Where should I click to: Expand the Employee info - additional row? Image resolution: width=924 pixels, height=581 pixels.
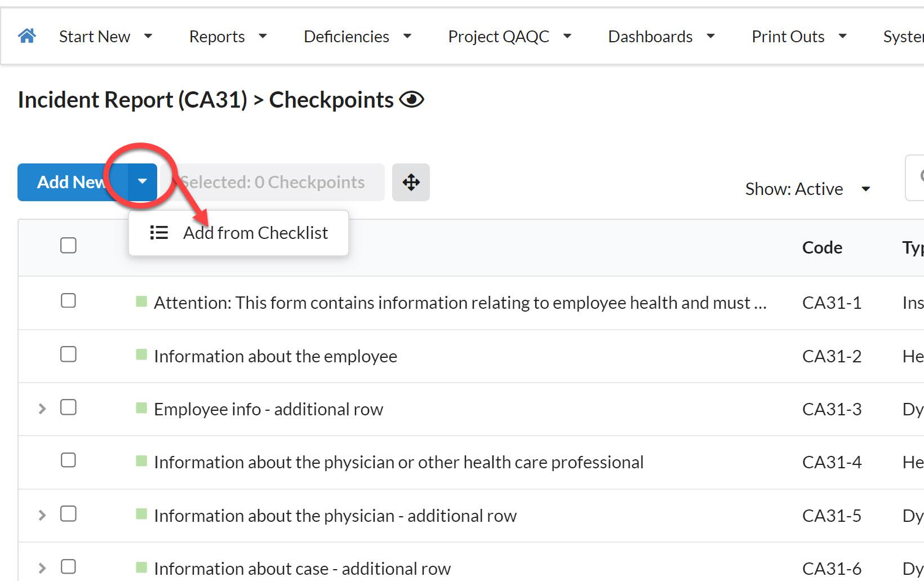[42, 409]
